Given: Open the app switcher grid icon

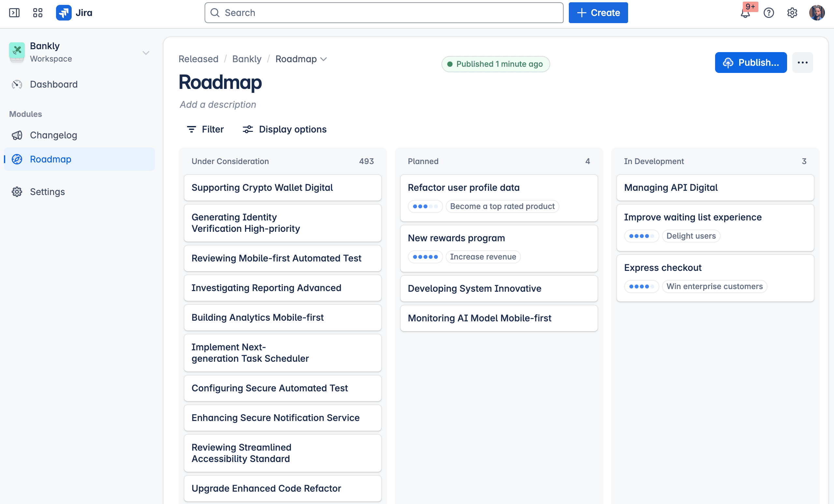Looking at the screenshot, I should tap(37, 13).
